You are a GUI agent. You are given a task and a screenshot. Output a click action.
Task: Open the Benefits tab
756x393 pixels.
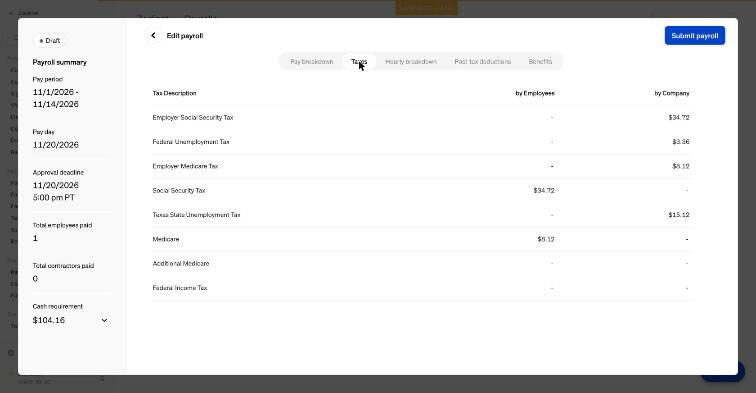click(x=540, y=62)
